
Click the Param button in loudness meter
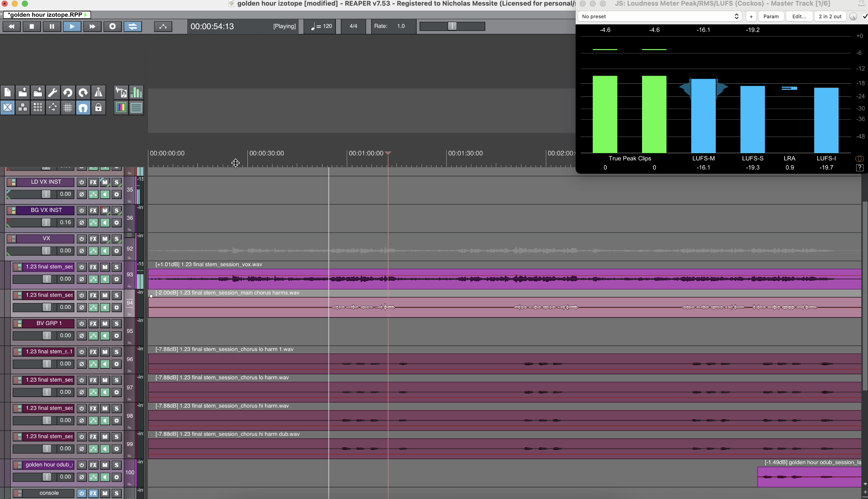coord(771,16)
